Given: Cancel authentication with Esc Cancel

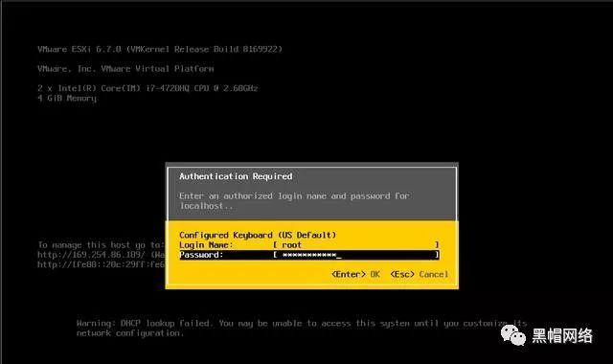Looking at the screenshot, I should 420,275.
